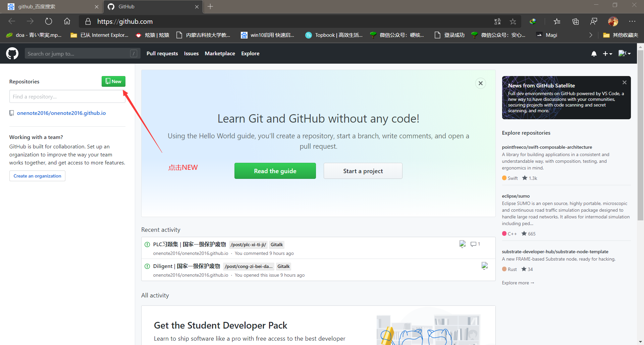Screen dimensions: 644x345
Task: Open the browser collections icon
Action: 576,21
